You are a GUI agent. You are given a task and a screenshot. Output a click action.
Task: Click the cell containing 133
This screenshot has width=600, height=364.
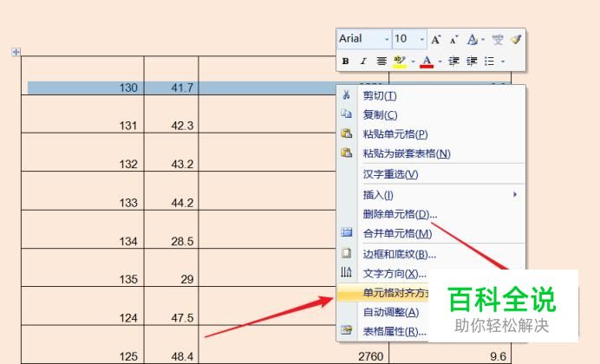(82, 191)
